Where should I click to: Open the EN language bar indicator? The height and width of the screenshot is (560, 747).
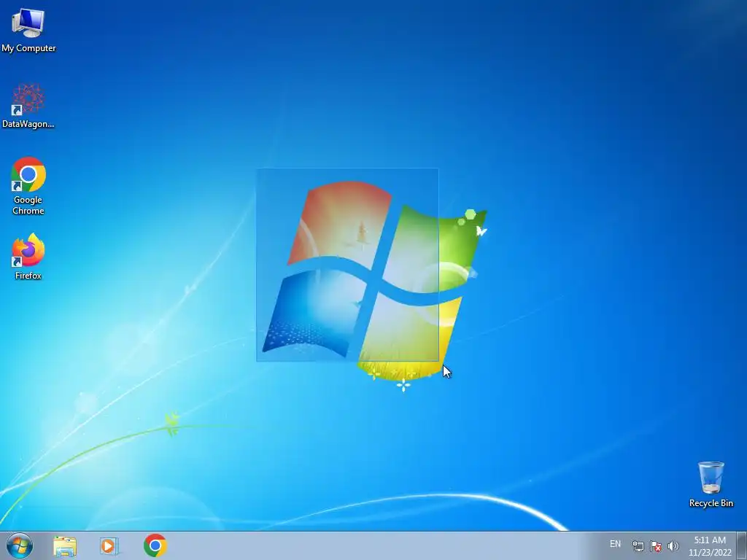click(x=615, y=544)
